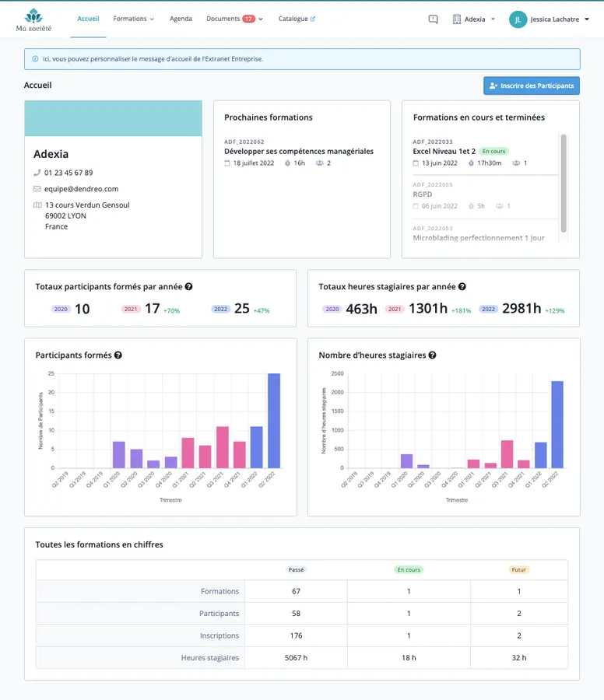
Task: Open Développer ses compétences managériales formation
Action: coord(299,152)
